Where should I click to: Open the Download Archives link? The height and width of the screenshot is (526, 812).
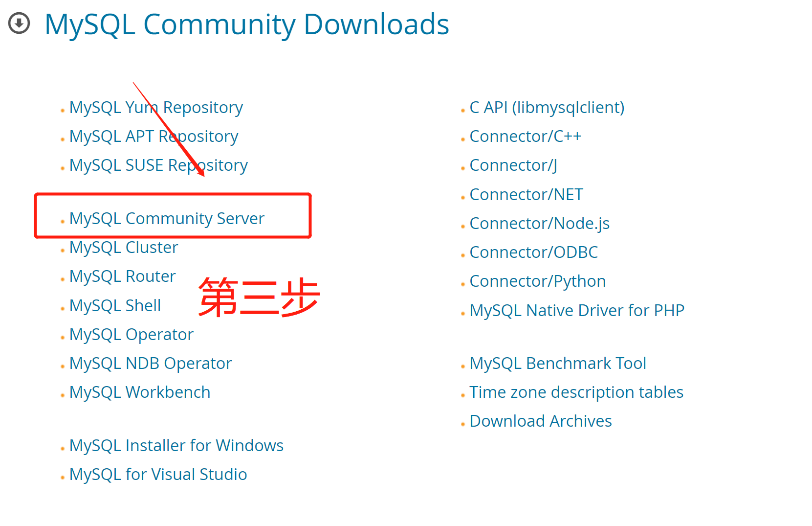(x=541, y=421)
